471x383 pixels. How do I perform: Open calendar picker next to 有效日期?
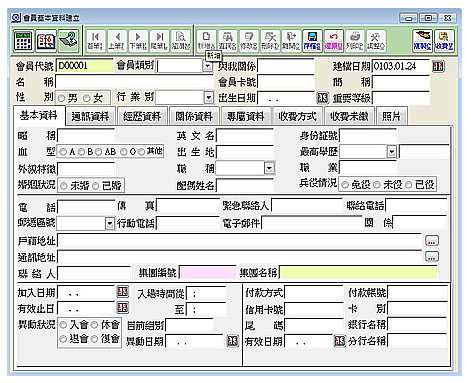point(340,341)
